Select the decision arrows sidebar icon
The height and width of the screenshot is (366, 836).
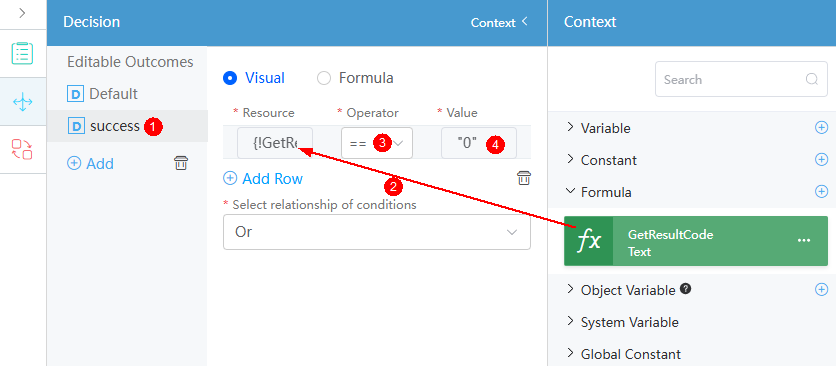coord(22,102)
